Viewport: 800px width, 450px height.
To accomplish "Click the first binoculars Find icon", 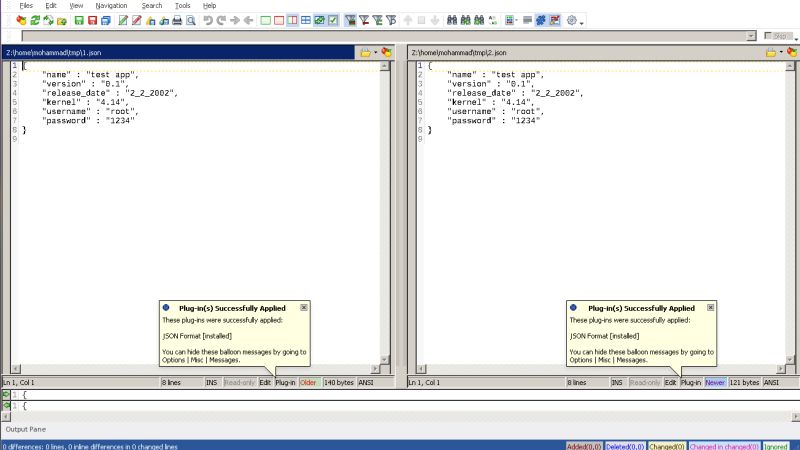I will (452, 20).
